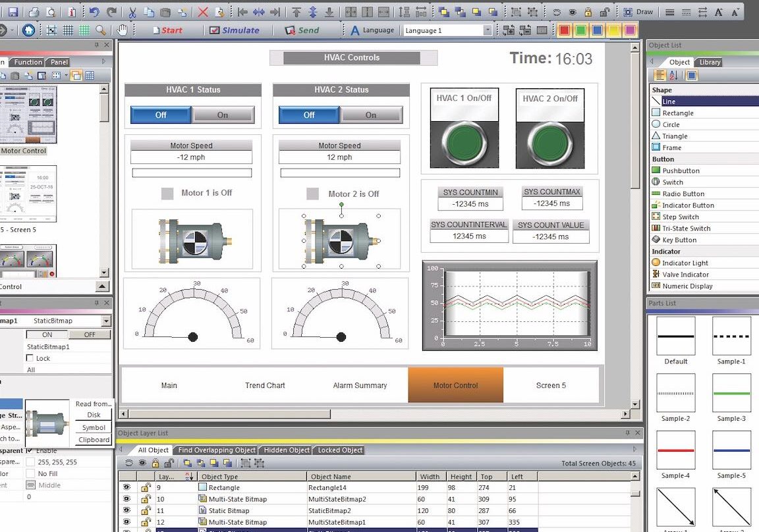Click the Simulate button

234,30
